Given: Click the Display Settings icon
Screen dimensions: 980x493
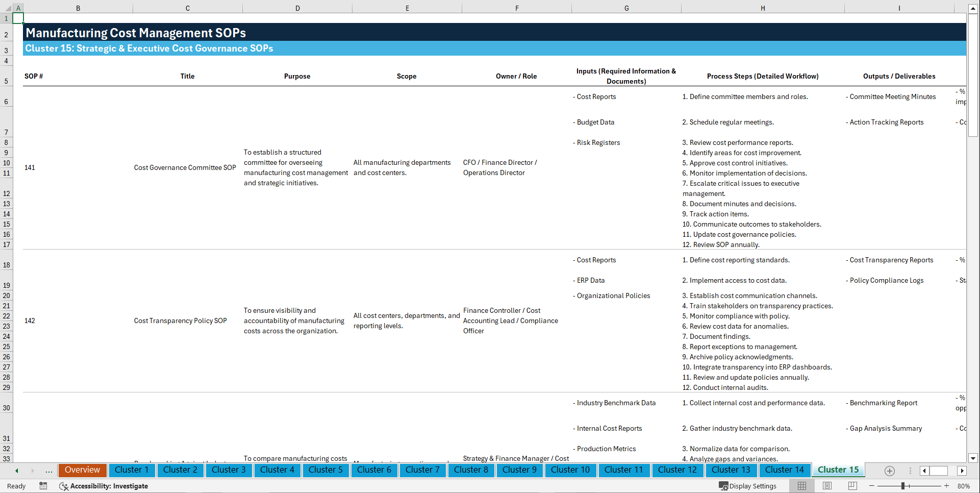Looking at the screenshot, I should 724,486.
